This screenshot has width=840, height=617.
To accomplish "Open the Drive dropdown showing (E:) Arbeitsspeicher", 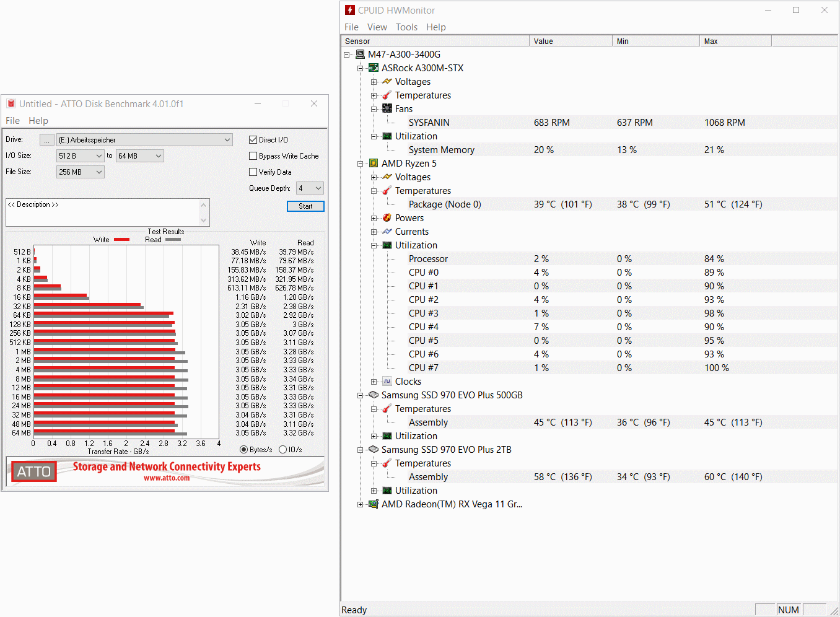I will (145, 140).
